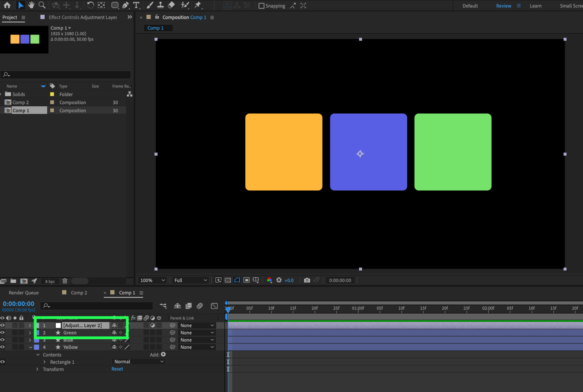This screenshot has width=583, height=392.
Task: Enable the Snapping checkbox
Action: pyautogui.click(x=261, y=6)
